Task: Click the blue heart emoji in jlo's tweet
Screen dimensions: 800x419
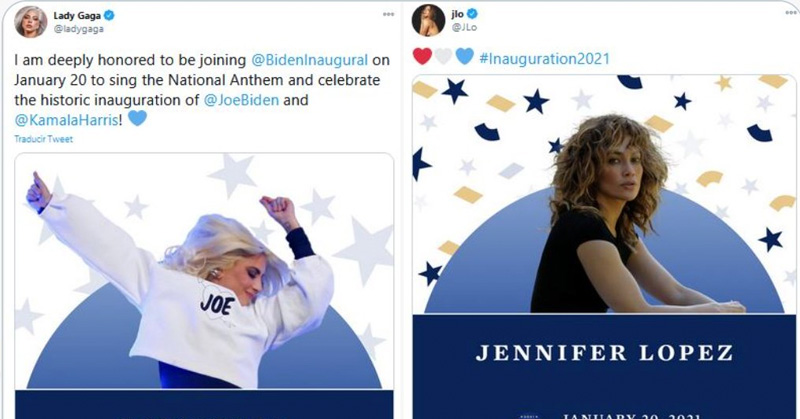Action: pyautogui.click(x=464, y=56)
